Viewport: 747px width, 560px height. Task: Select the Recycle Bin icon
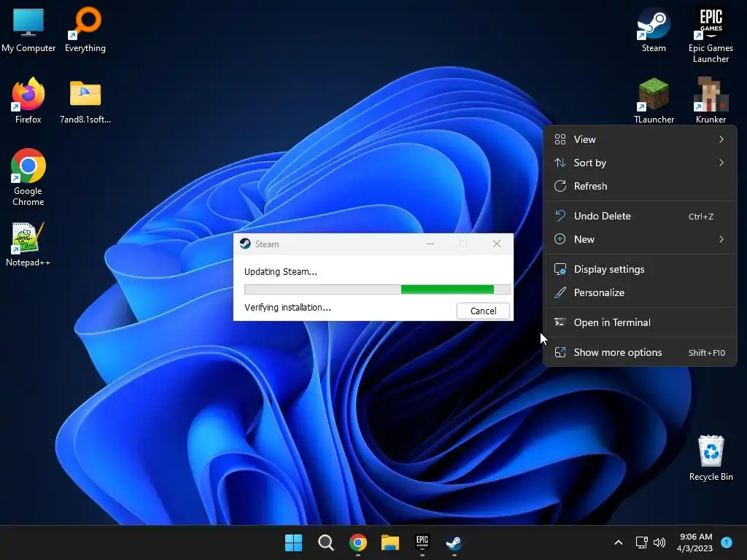tap(711, 458)
